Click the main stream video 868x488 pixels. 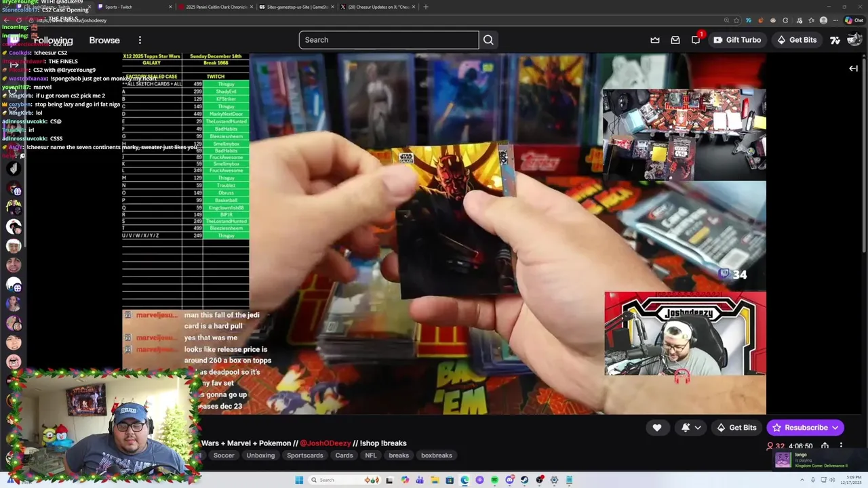click(444, 234)
